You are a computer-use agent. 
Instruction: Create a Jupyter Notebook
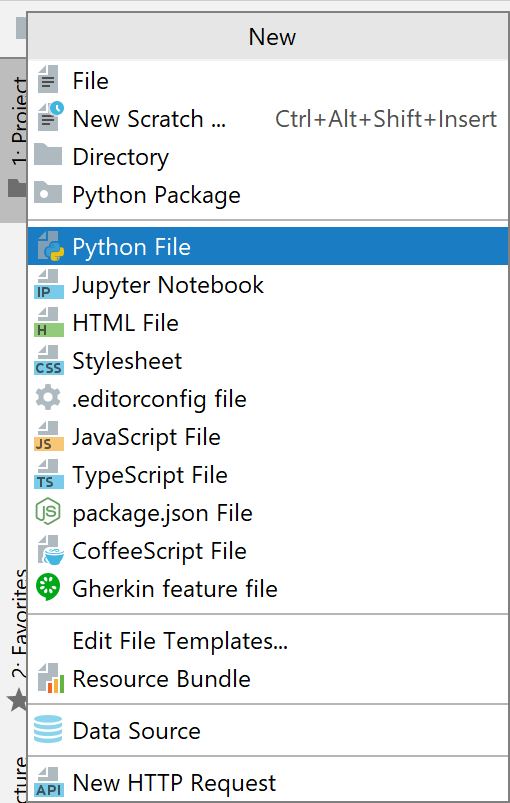click(x=268, y=284)
